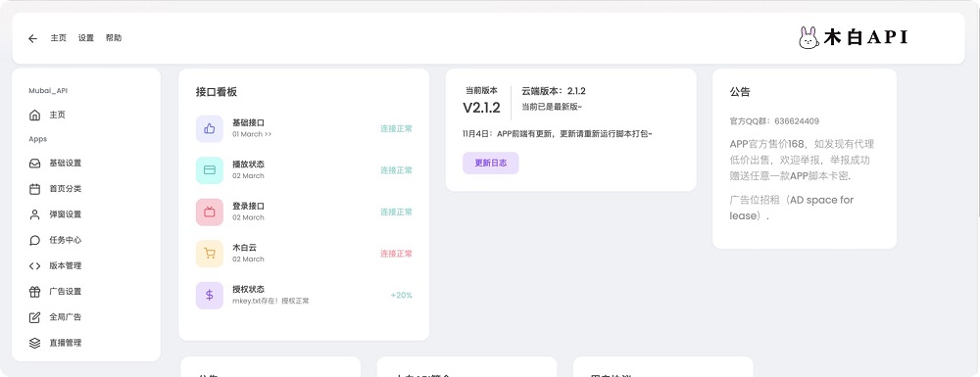Click the dollar icon for 授权状态

[210, 295]
